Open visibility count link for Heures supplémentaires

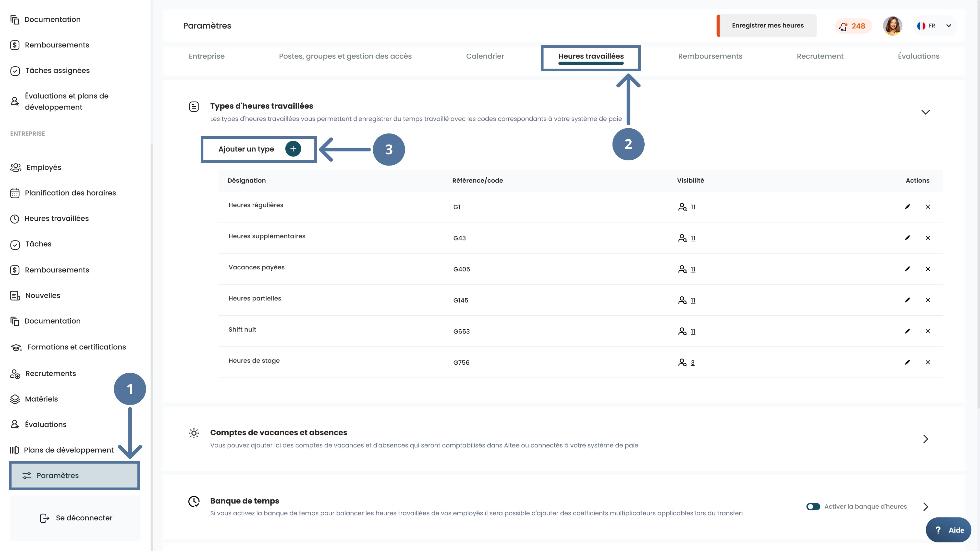point(693,238)
